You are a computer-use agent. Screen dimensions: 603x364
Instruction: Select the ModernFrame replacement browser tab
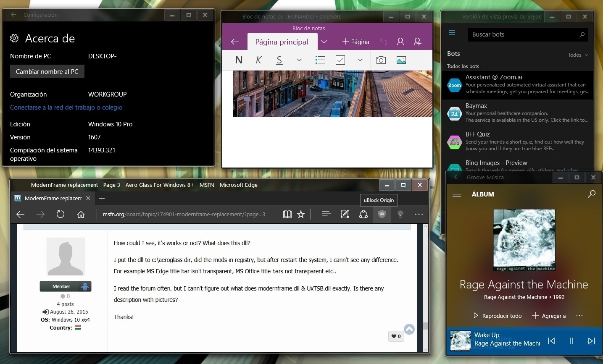53,198
